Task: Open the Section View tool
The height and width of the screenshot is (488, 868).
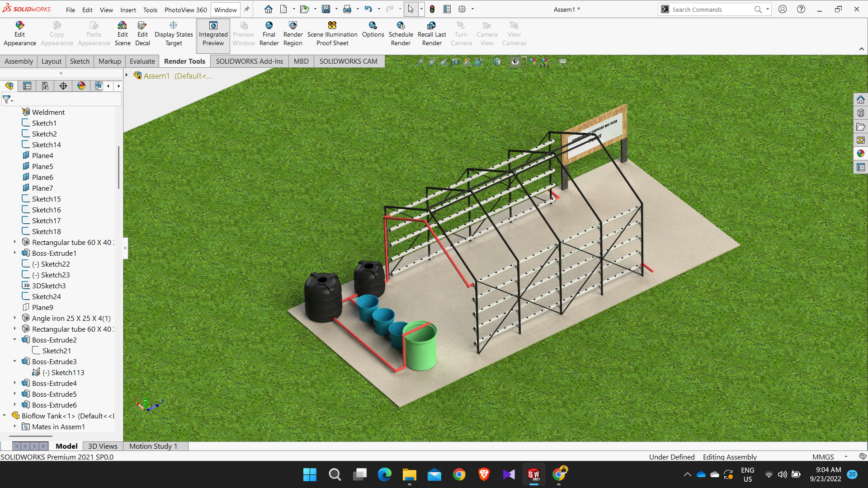Action: pyautogui.click(x=455, y=62)
